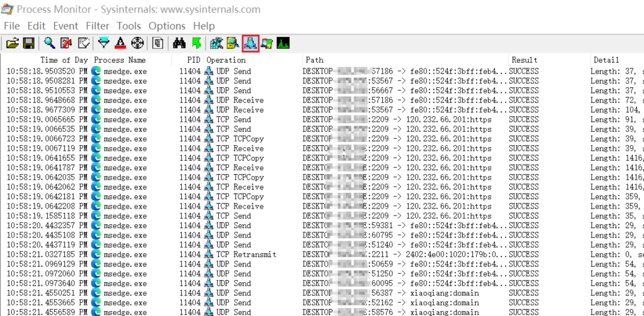Click path with port 59381 to fe80 address
This screenshot has height=316, width=644.
pyautogui.click(x=405, y=226)
